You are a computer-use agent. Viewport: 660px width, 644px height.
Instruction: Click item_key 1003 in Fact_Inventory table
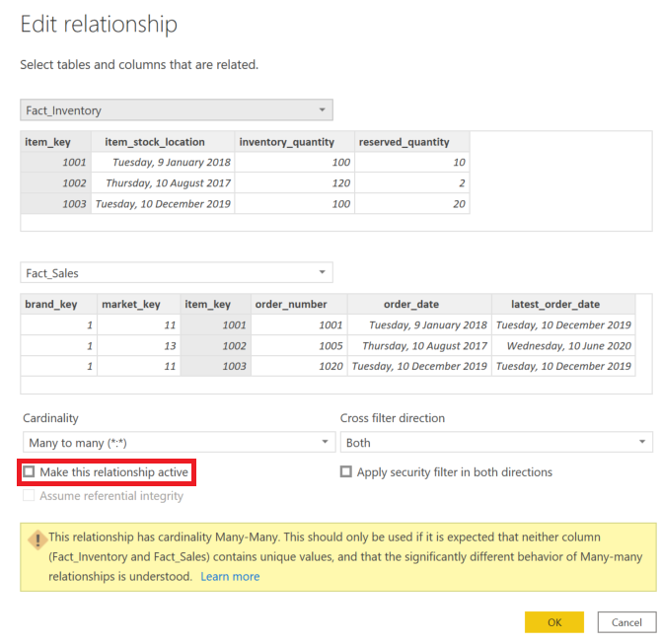pyautogui.click(x=55, y=204)
